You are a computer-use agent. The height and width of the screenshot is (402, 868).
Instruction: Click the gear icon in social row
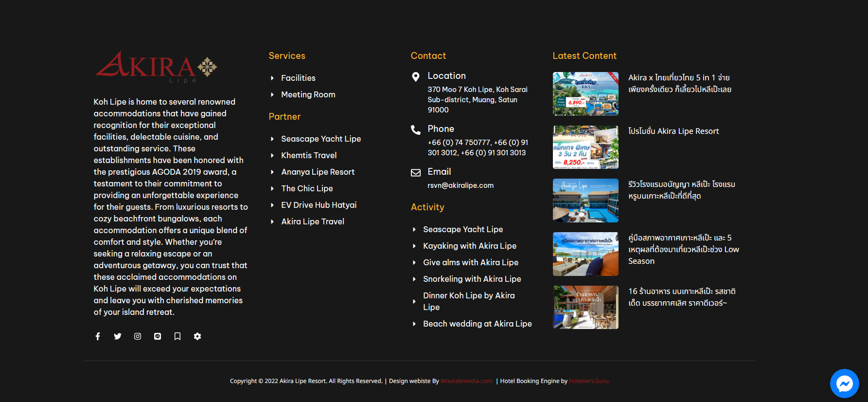(197, 336)
